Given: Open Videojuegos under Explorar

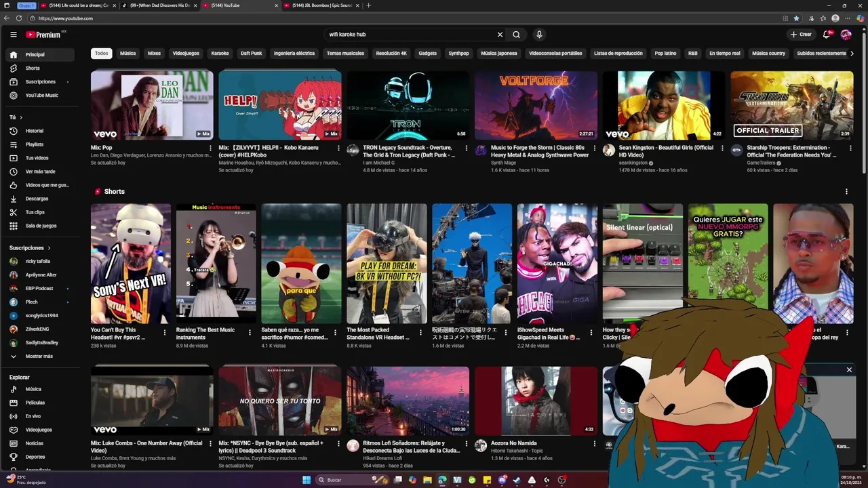Looking at the screenshot, I should click(40, 430).
